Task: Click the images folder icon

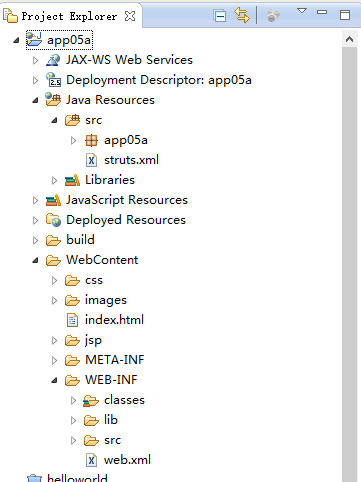Action: (72, 300)
